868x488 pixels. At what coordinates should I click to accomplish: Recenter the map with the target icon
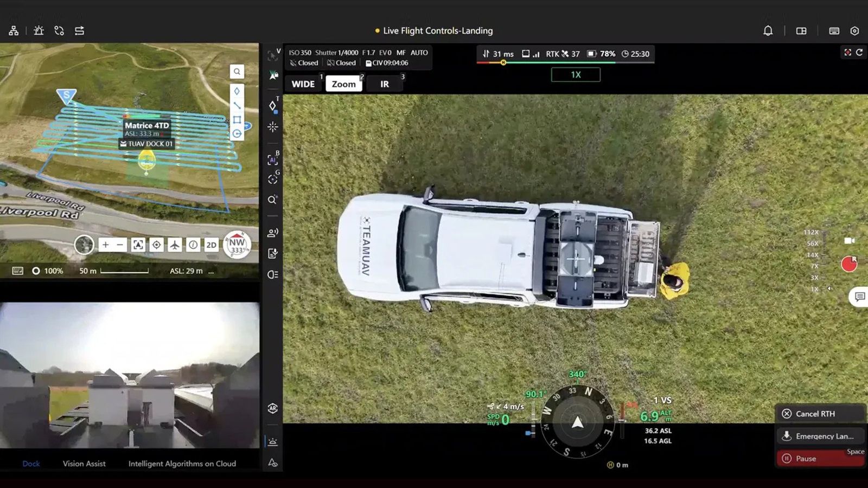156,245
